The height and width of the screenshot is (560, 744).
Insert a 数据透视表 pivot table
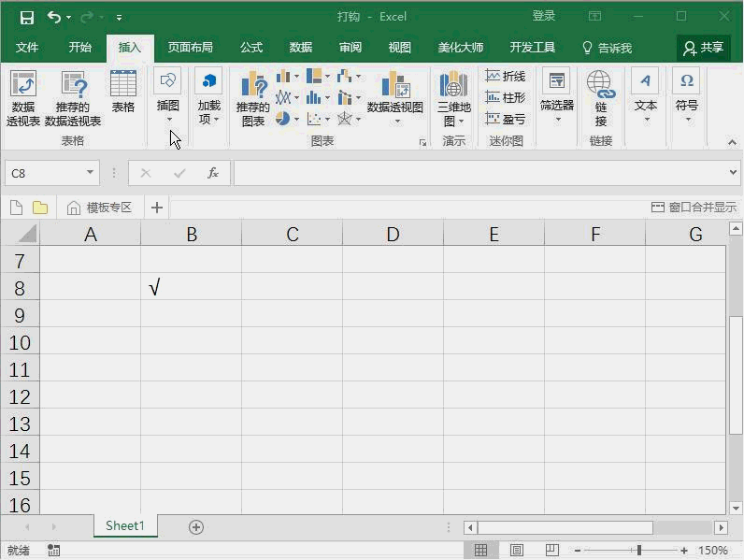[x=23, y=98]
